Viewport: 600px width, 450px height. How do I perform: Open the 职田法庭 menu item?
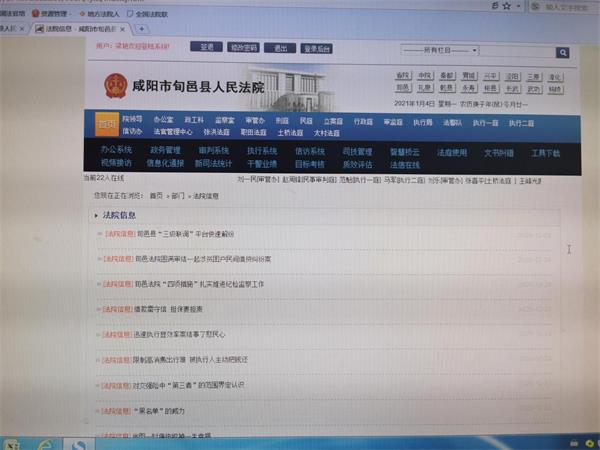pyautogui.click(x=253, y=132)
